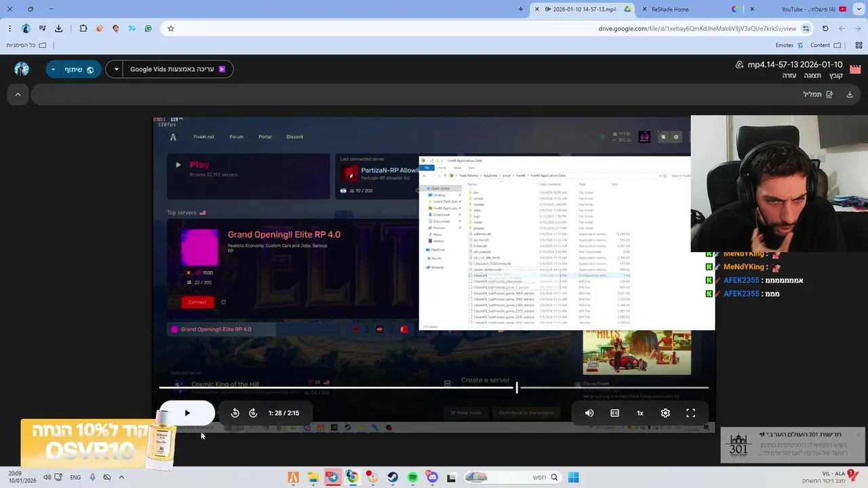The height and width of the screenshot is (488, 868).
Task: Rewind the video 10 seconds
Action: tap(235, 413)
